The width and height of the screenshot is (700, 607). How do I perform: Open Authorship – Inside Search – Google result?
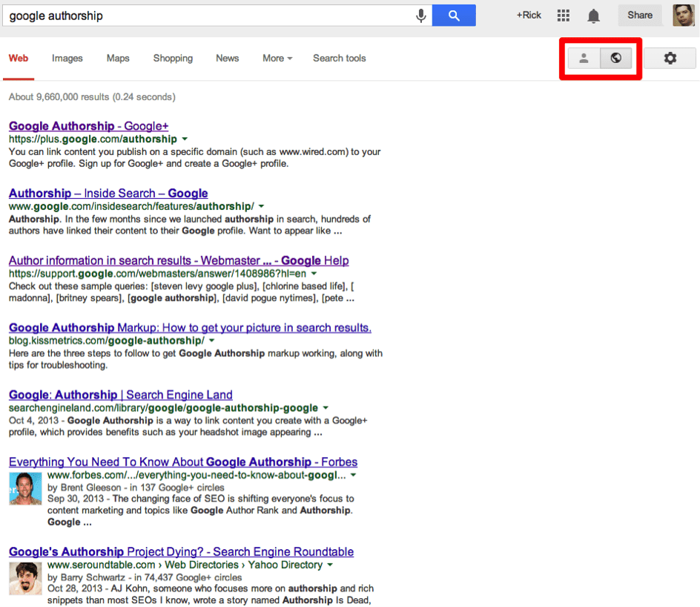click(x=108, y=194)
